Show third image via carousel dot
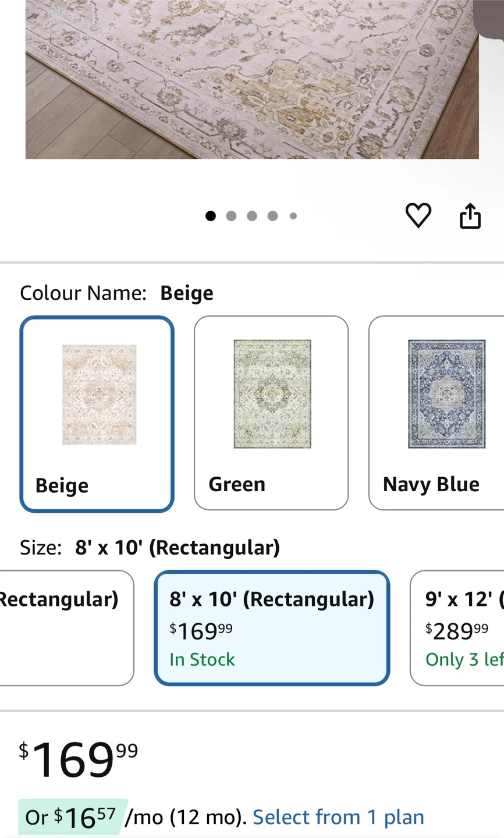 pyautogui.click(x=252, y=216)
